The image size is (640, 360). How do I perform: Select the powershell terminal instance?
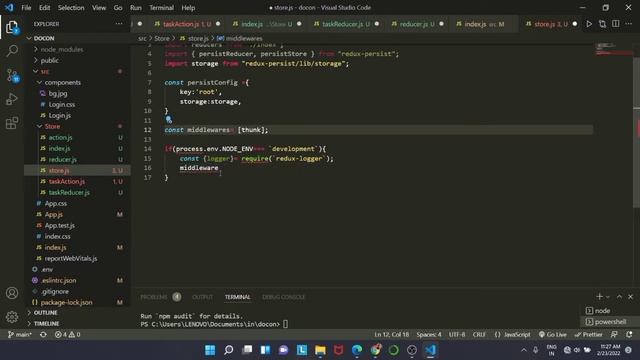pos(609,322)
